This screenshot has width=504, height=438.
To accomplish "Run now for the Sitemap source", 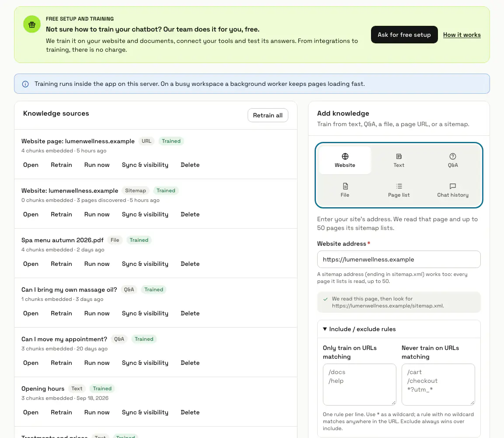I will [97, 214].
